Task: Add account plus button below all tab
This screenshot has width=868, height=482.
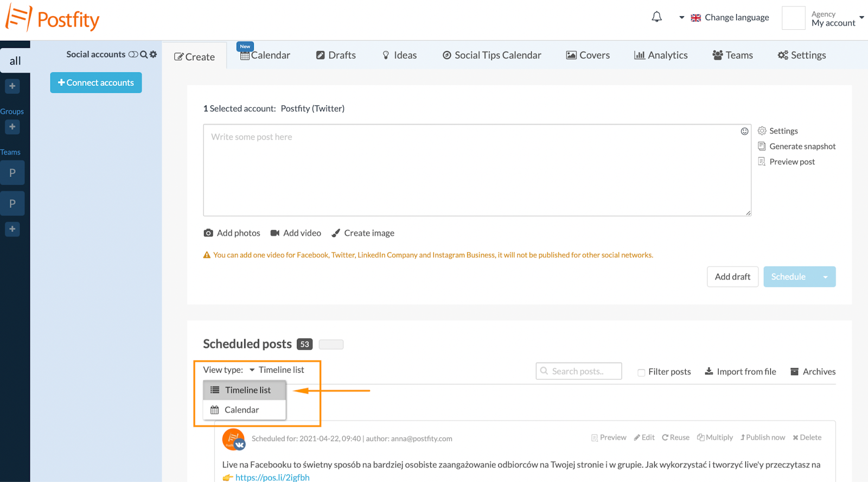Action: coord(12,86)
